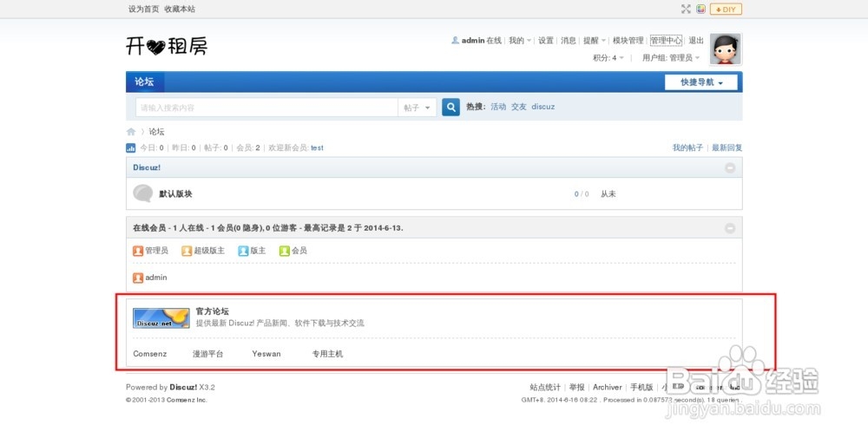
Task: Click the 站点统计 footer link
Action: pyautogui.click(x=545, y=387)
